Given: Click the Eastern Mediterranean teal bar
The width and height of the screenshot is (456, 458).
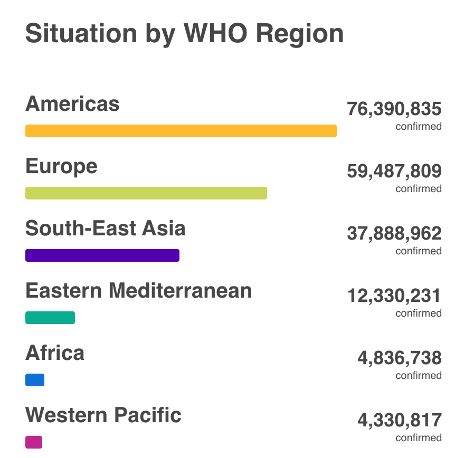Looking at the screenshot, I should pos(50,317).
